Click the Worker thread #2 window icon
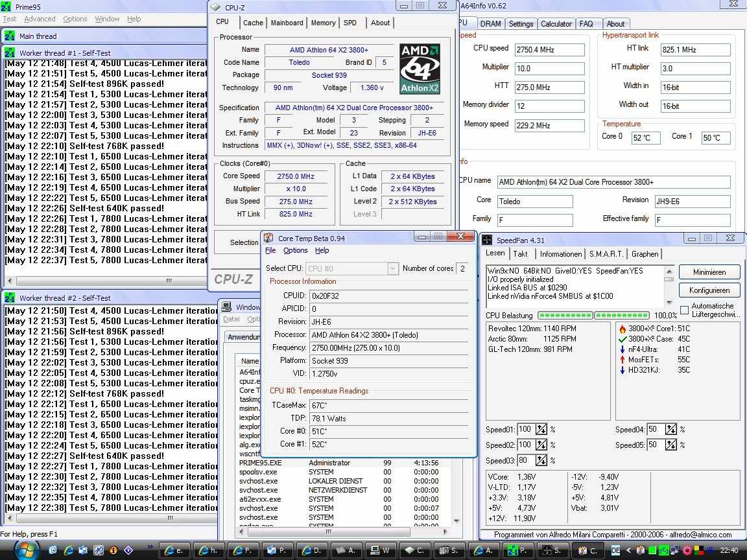This screenshot has width=747, height=560. [x=10, y=298]
